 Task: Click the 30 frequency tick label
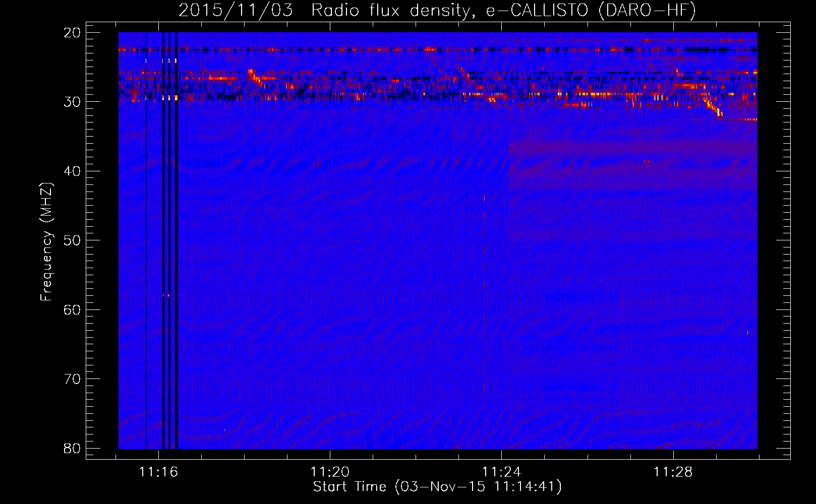coord(72,102)
